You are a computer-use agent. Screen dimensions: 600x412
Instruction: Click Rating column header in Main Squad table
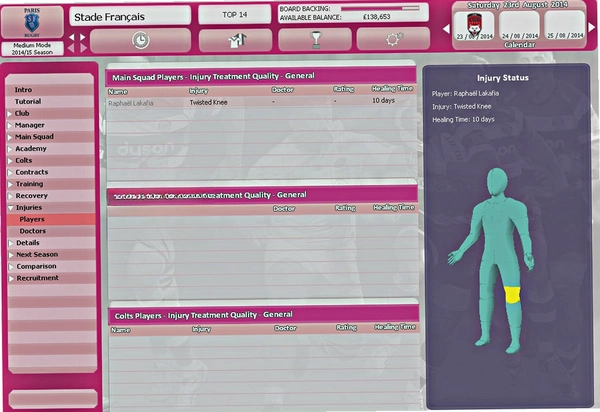[x=343, y=89]
